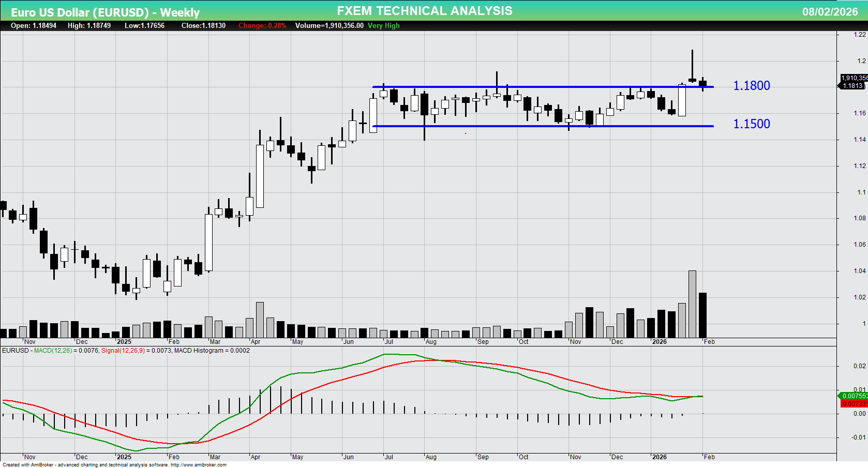
Task: Click the black 1.1813 current price tag
Action: pos(852,86)
